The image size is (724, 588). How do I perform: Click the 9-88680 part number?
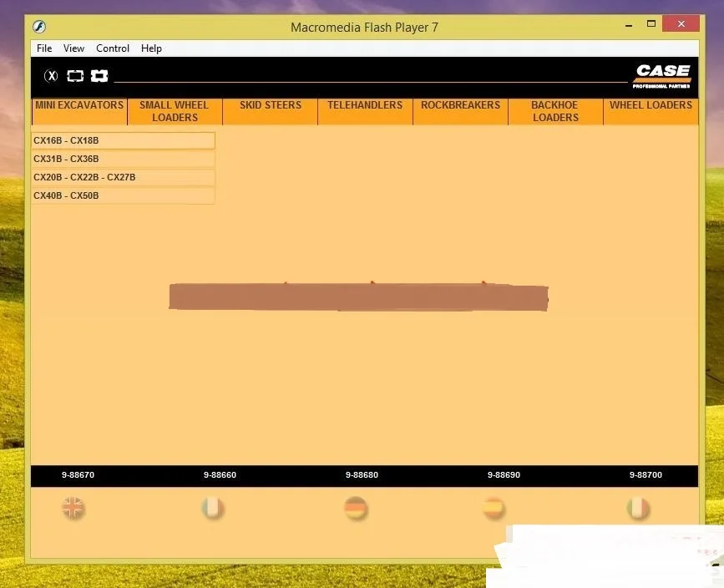click(x=362, y=475)
